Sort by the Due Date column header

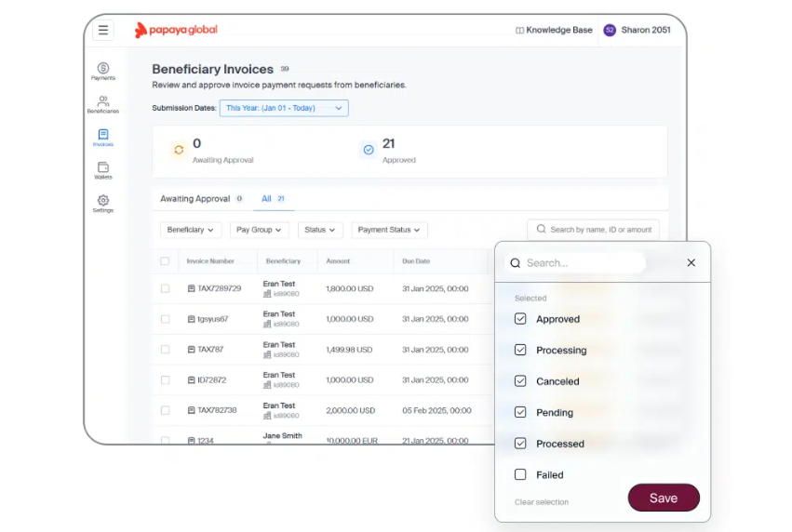pyautogui.click(x=416, y=261)
